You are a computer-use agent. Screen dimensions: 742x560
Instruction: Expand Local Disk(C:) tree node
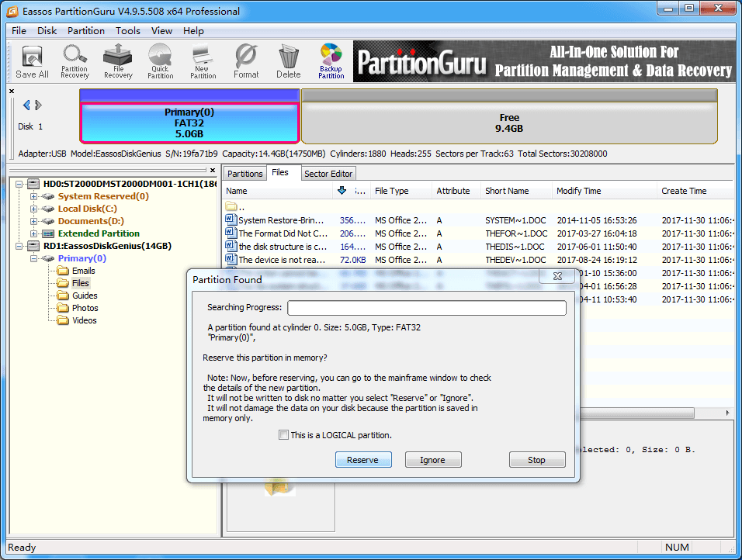coord(33,209)
